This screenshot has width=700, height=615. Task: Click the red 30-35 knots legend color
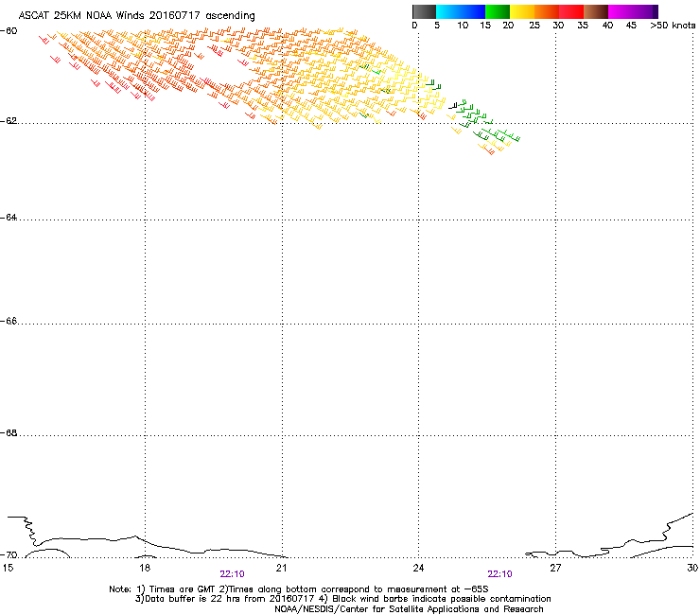pos(571,11)
